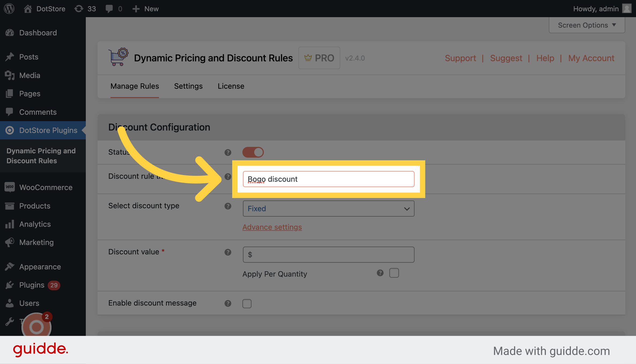Toggle the Status switch
The width and height of the screenshot is (636, 364).
(253, 152)
